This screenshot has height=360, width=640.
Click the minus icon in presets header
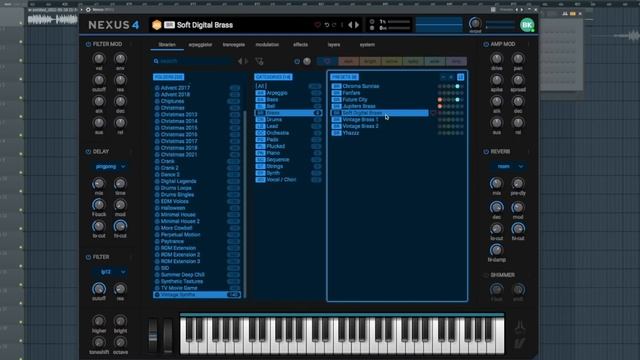443,77
